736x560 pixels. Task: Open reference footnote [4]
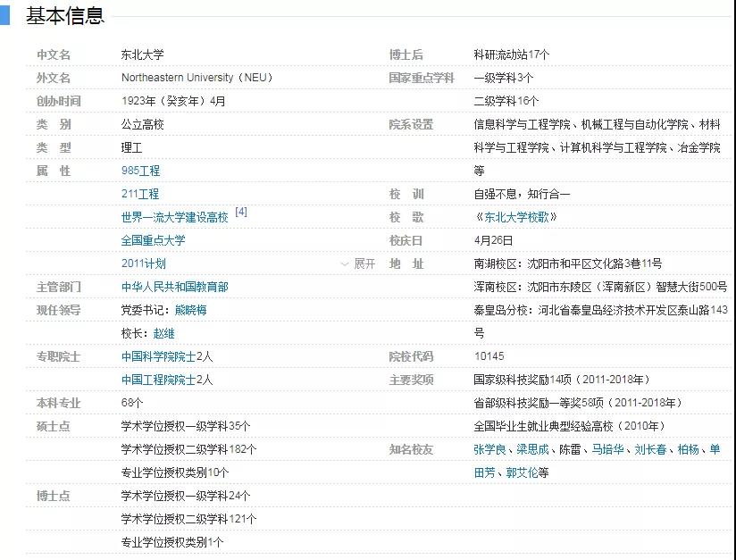(241, 213)
